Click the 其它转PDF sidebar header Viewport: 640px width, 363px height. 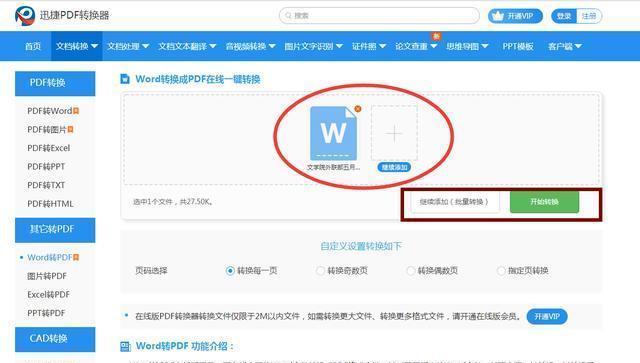55,229
